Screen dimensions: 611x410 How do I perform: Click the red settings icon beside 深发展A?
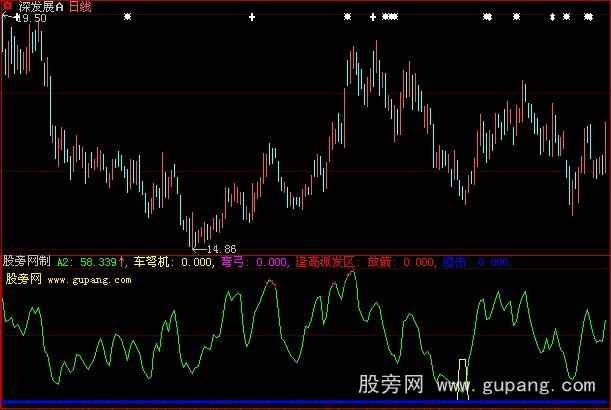[x=7, y=6]
